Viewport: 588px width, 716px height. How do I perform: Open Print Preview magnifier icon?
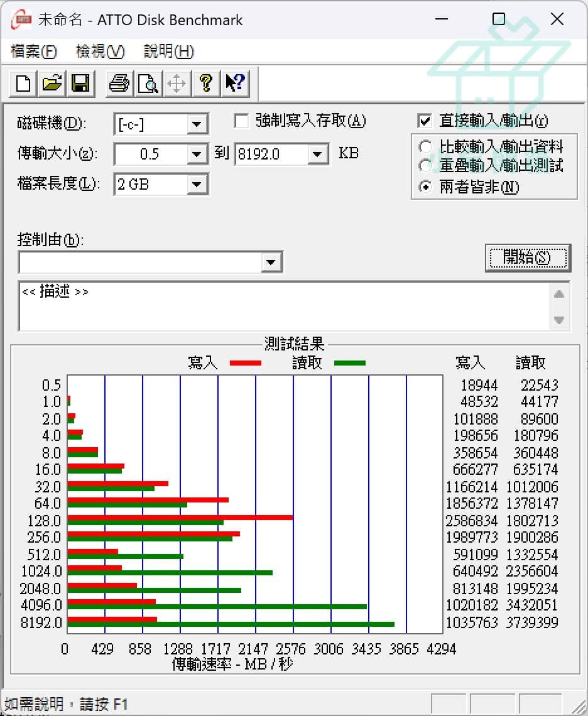click(148, 84)
